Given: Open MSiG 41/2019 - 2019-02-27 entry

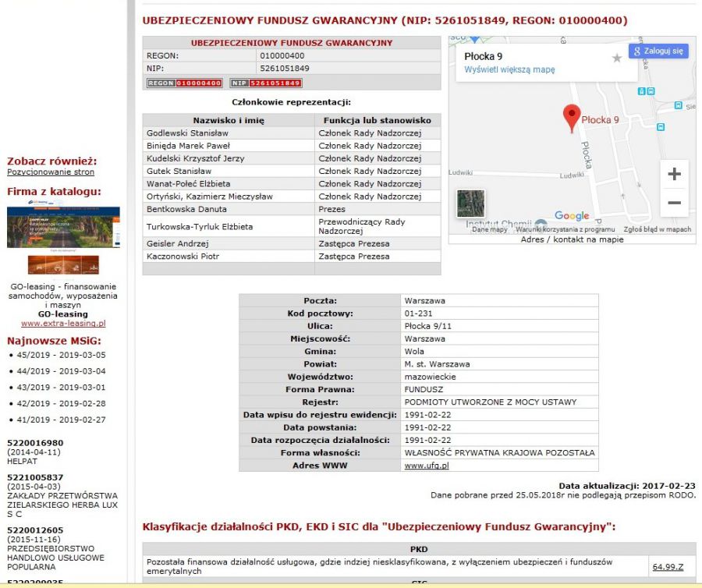Looking at the screenshot, I should point(62,420).
